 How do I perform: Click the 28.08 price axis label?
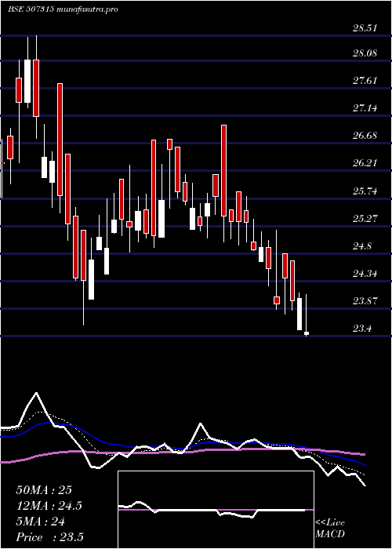pyautogui.click(x=365, y=53)
